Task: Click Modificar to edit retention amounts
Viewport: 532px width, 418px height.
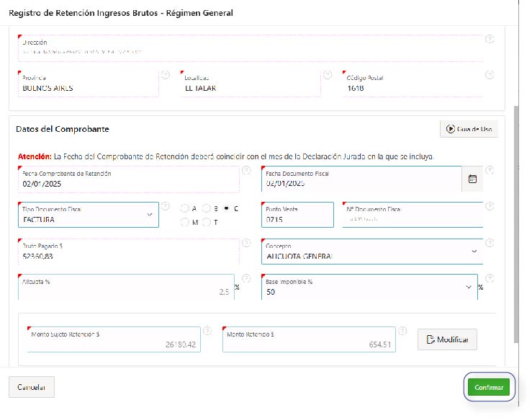Action: coord(447,339)
